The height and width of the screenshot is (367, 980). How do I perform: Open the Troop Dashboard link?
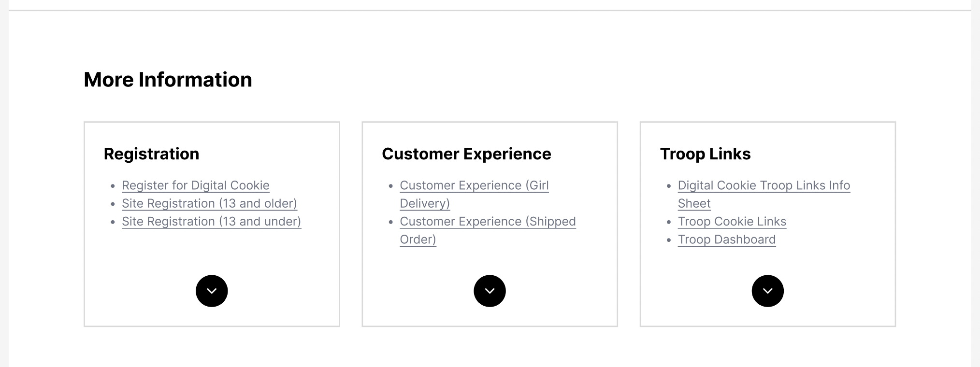tap(726, 240)
